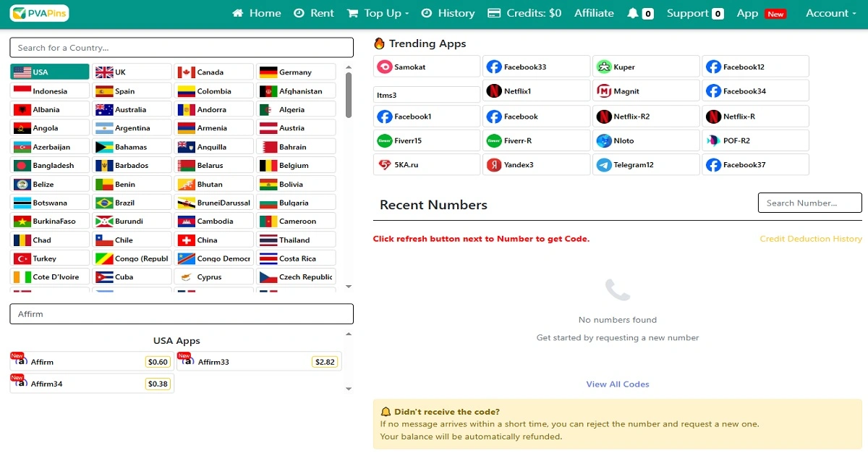Choose Colombia from country list
868x456 pixels.
click(214, 90)
